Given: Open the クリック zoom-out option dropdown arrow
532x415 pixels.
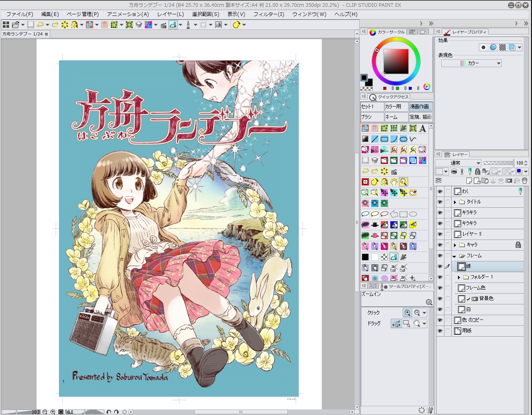Looking at the screenshot, I should click(x=424, y=313).
